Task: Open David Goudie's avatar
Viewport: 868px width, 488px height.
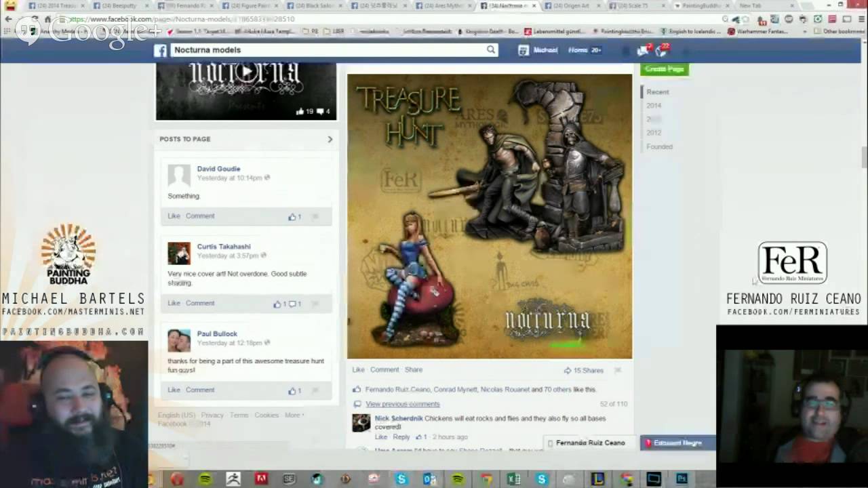Action: [x=179, y=176]
